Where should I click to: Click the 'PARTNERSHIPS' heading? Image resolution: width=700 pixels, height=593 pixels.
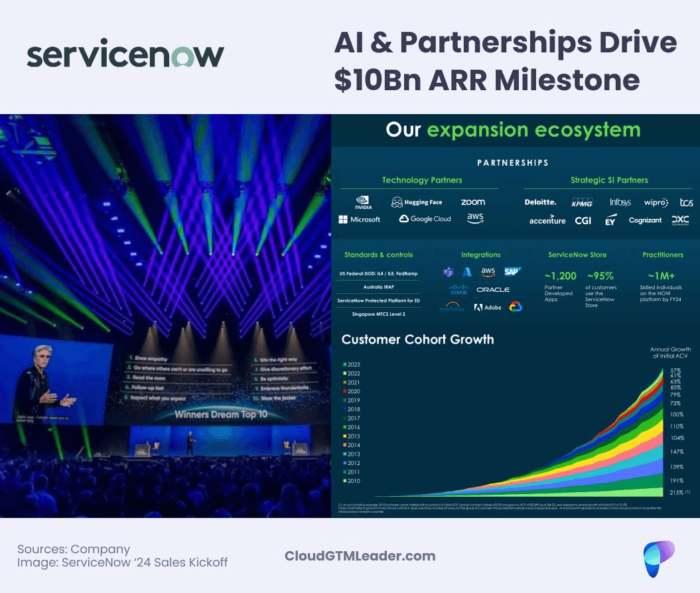click(x=513, y=163)
